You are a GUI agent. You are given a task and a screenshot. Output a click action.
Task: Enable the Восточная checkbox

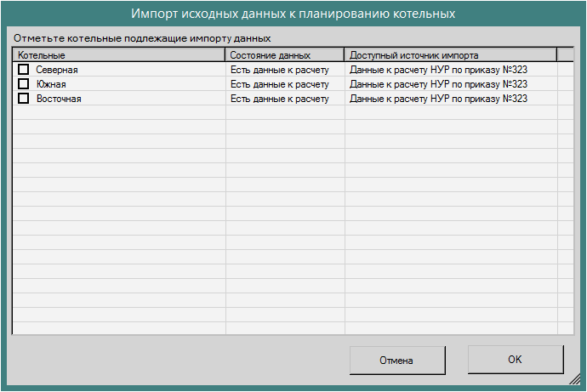pos(24,99)
